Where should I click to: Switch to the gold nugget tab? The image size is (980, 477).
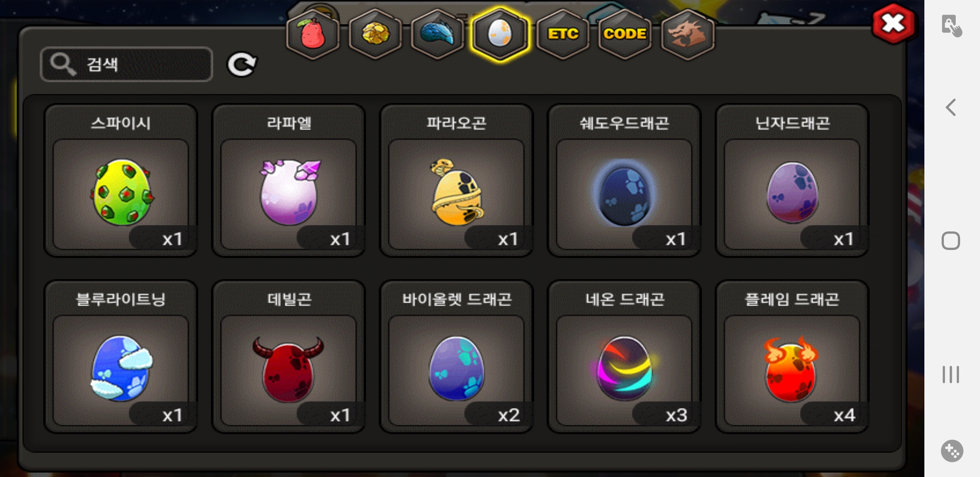[375, 34]
